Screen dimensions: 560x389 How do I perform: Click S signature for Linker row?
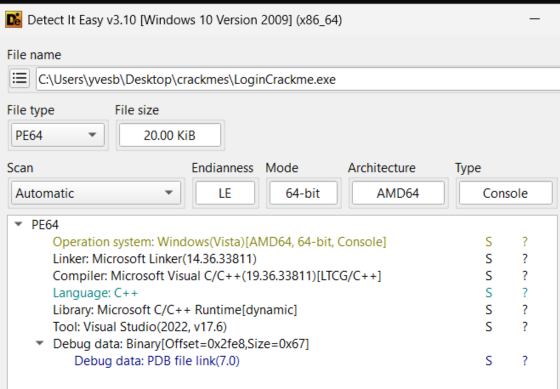click(489, 259)
